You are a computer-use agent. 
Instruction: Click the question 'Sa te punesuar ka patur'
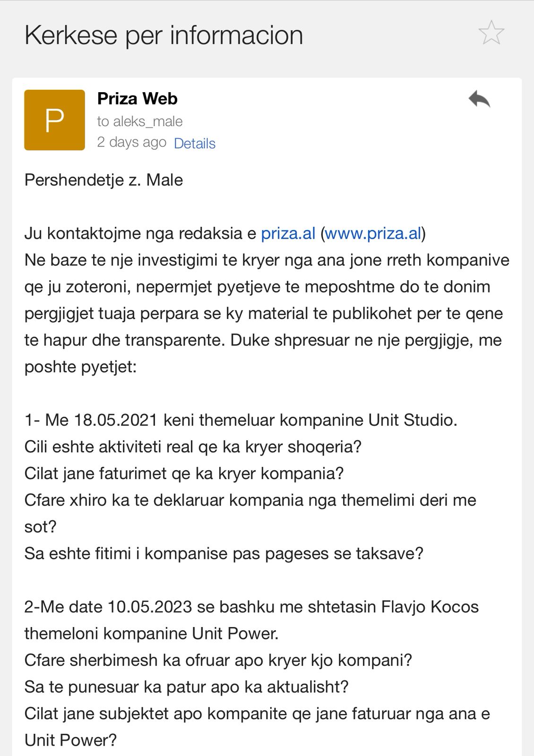point(186,687)
